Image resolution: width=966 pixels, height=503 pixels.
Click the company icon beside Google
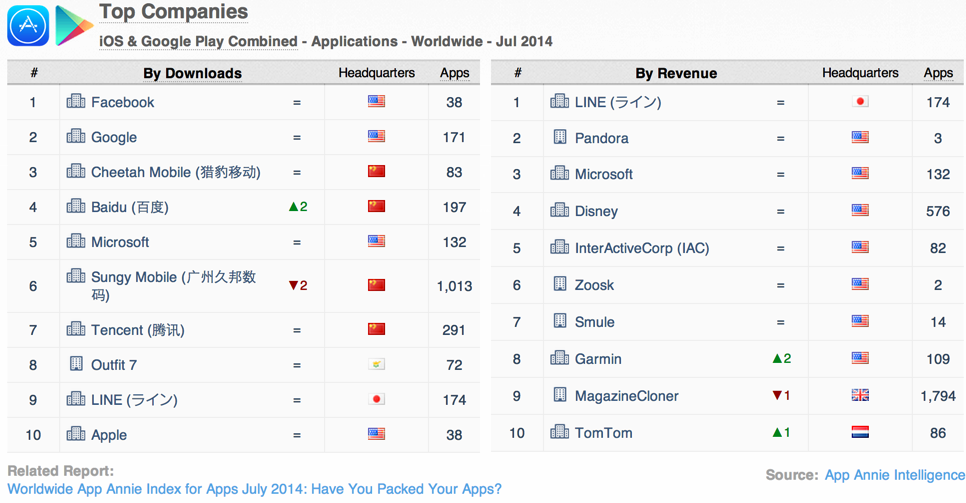point(76,136)
